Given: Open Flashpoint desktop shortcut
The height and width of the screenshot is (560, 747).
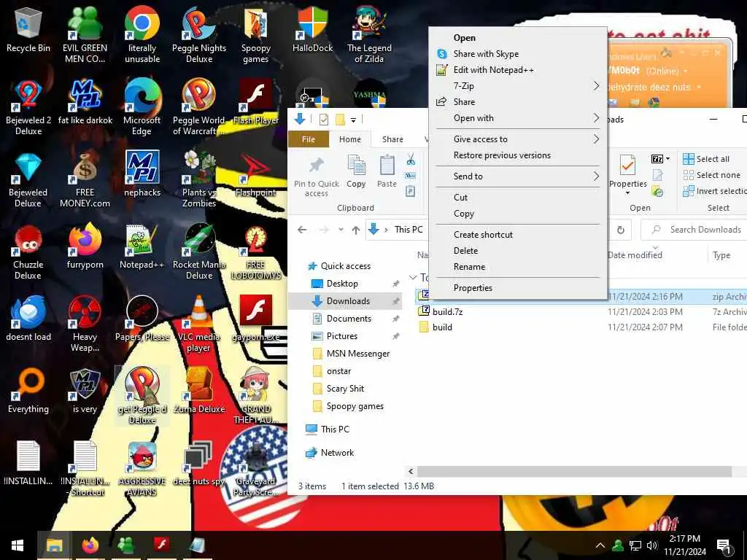Looking at the screenshot, I should pyautogui.click(x=256, y=174).
